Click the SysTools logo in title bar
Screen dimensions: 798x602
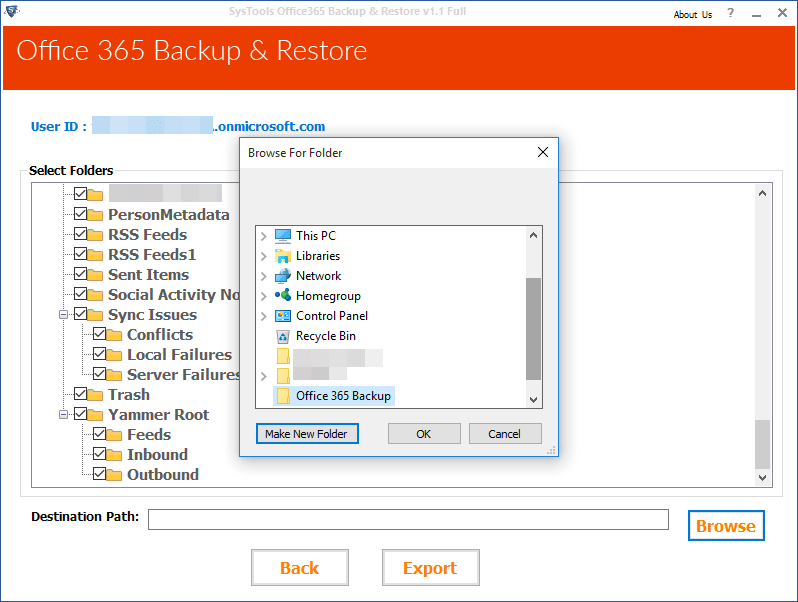[11, 11]
